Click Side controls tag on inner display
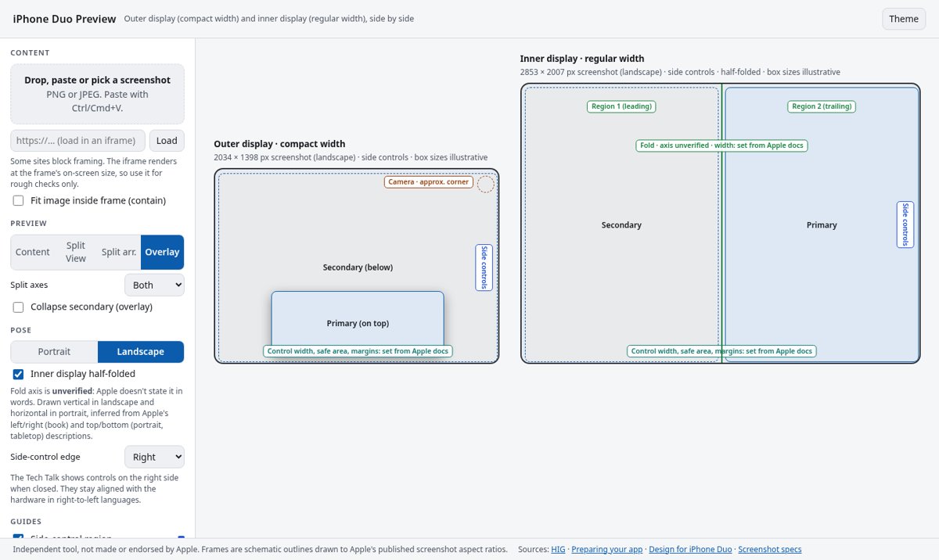This screenshot has width=939, height=560. pos(905,224)
